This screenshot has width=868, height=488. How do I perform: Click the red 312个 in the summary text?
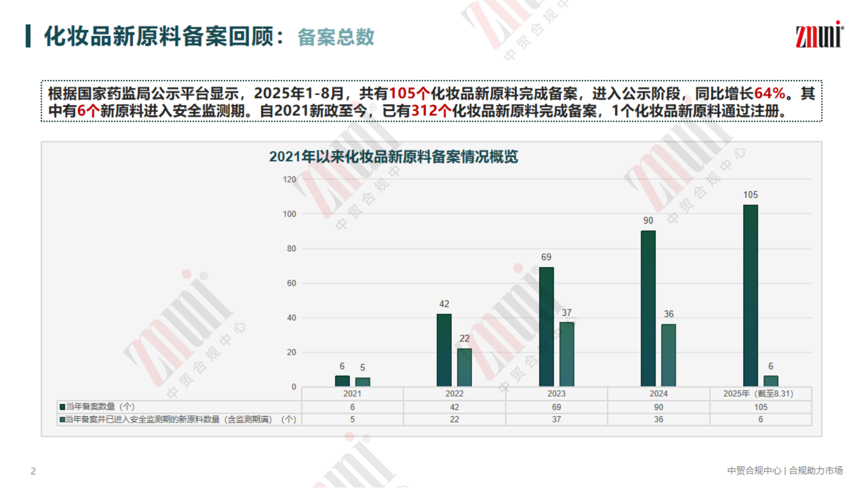point(432,111)
